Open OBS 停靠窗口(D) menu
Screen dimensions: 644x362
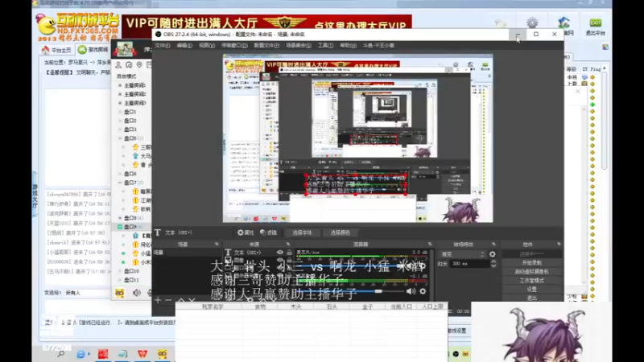coord(234,46)
